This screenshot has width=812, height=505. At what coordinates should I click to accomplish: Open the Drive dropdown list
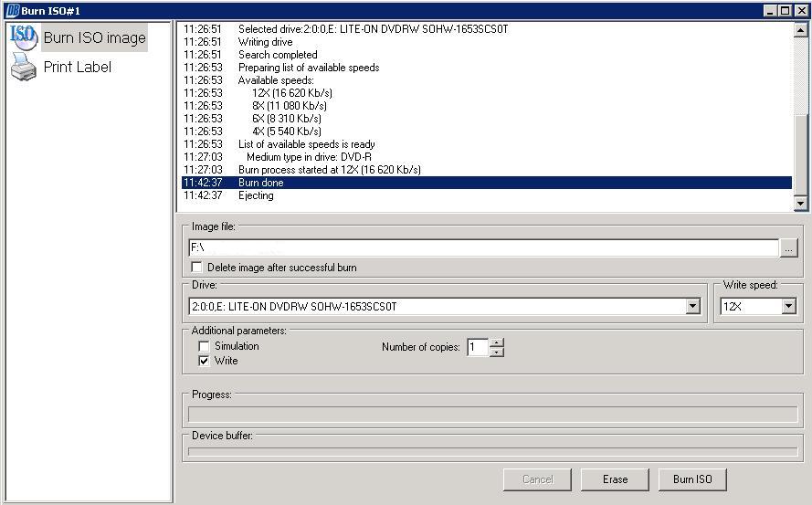pyautogui.click(x=692, y=307)
